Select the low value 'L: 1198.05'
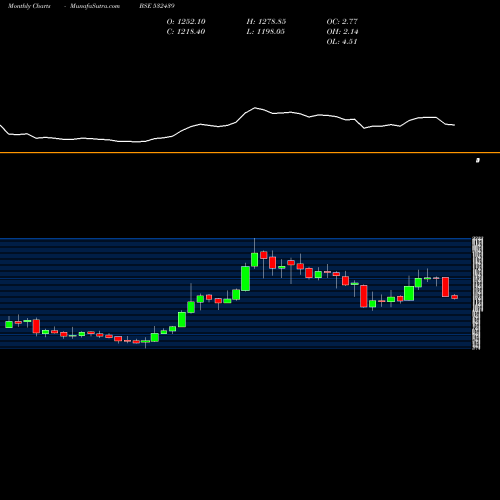The width and height of the screenshot is (500, 500). pyautogui.click(x=266, y=32)
